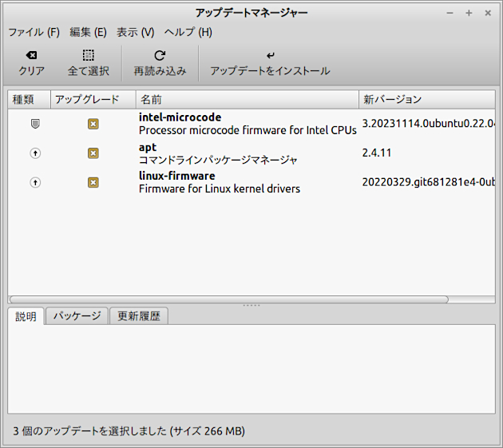Click the Select All (全て選択) icon
This screenshot has width=503, height=448.
88,56
